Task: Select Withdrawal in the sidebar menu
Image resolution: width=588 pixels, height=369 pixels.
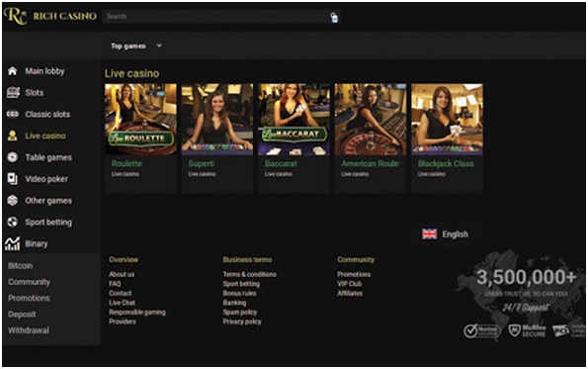Action: (29, 330)
